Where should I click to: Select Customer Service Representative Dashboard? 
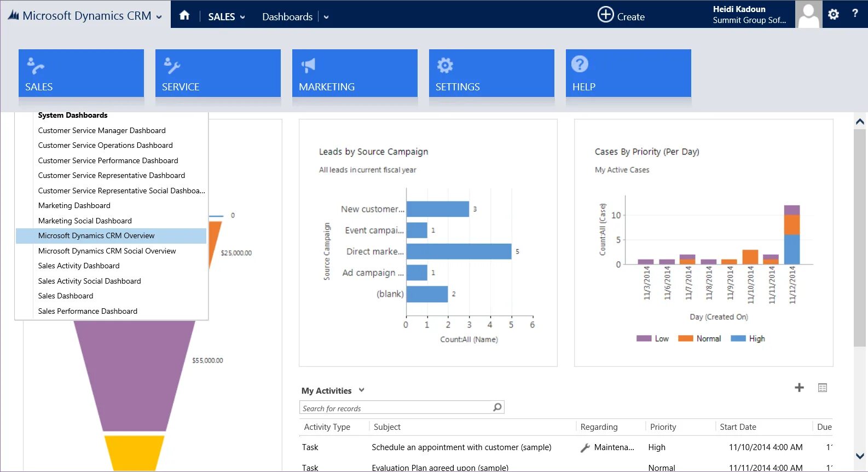point(112,175)
